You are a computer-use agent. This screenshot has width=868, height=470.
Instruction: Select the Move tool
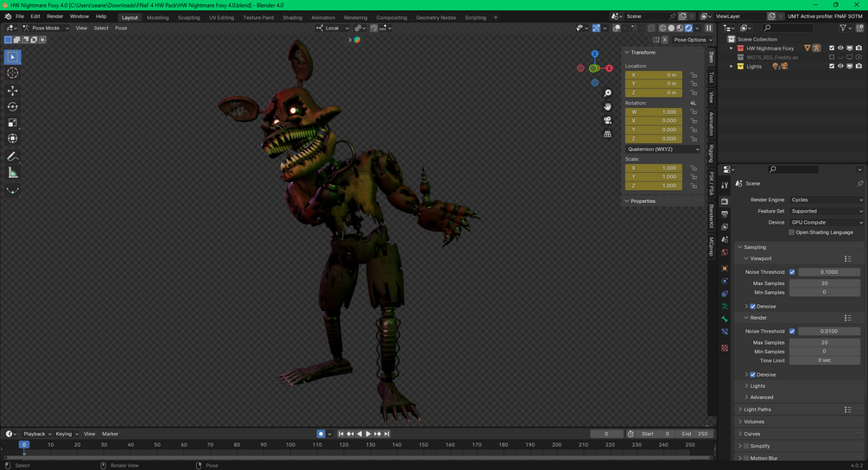(13, 91)
